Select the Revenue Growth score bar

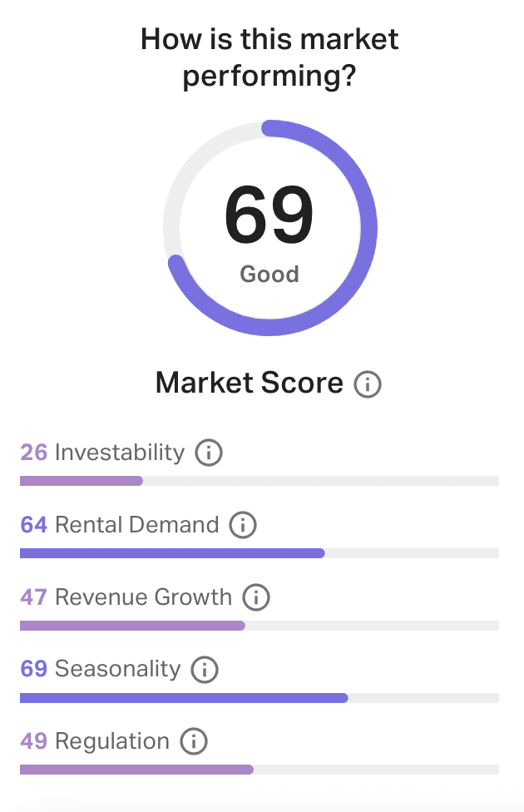[131, 626]
